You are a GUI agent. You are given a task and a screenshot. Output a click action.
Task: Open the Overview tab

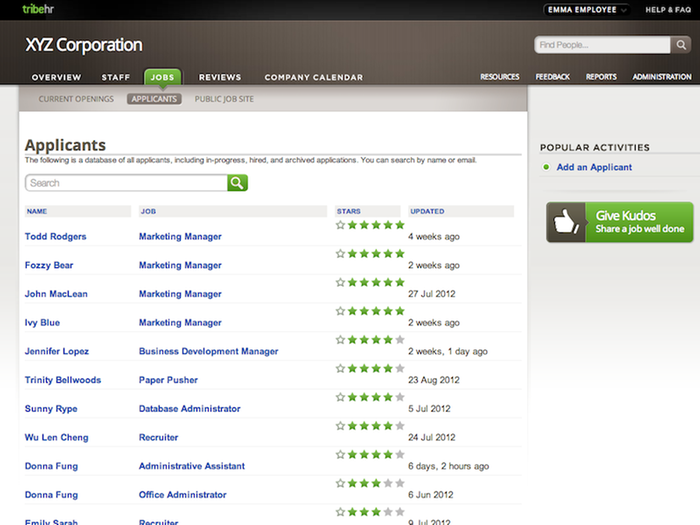pyautogui.click(x=56, y=77)
